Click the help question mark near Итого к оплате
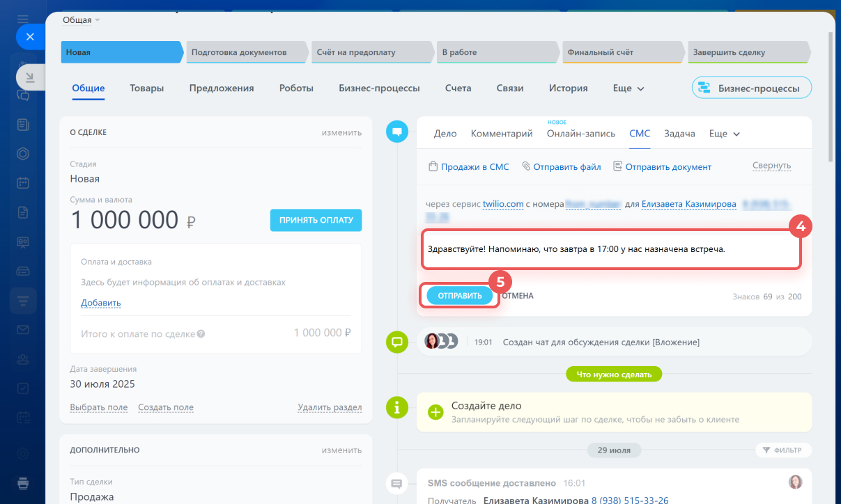This screenshot has height=504, width=841. pos(201,333)
